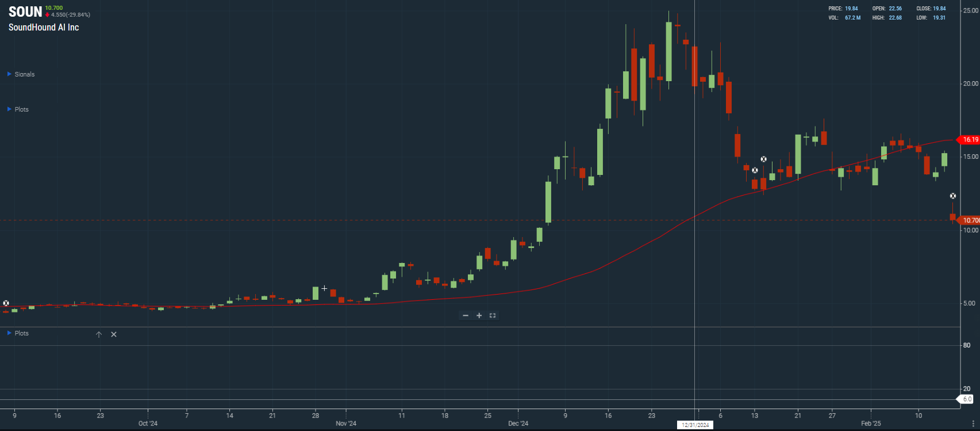Click the 80 label on lower panel axis

(x=967, y=345)
